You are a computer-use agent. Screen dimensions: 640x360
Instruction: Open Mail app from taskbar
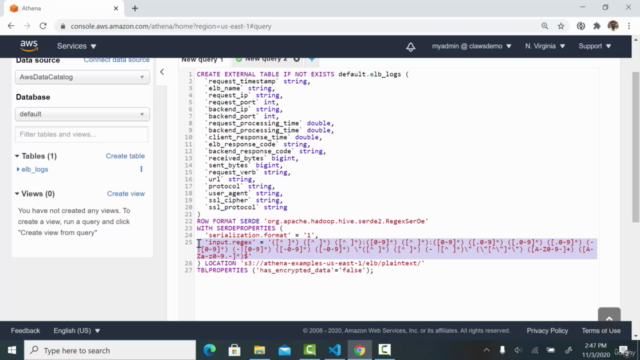tap(284, 350)
